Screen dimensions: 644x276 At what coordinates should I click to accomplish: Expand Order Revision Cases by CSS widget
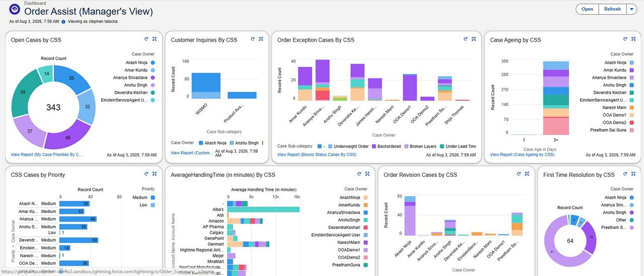pyautogui.click(x=527, y=174)
